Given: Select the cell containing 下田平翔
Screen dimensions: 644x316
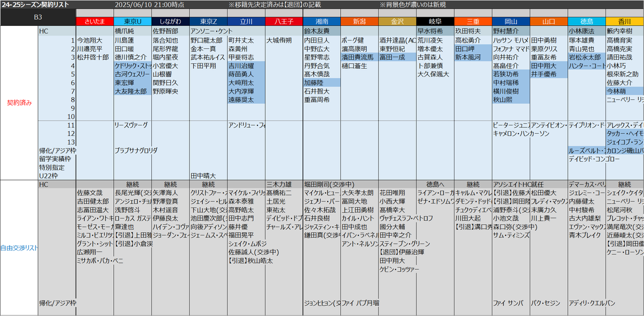Looking at the screenshot, I should (x=208, y=65).
